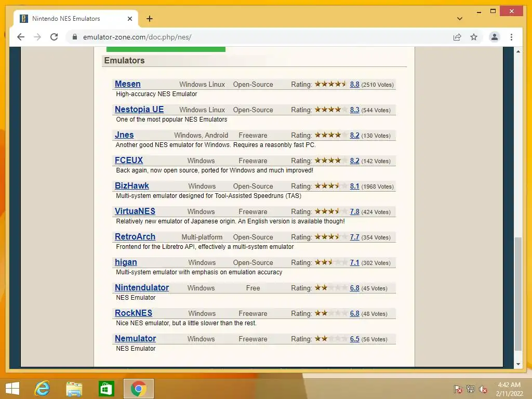Screen dimensions: 532x399
Task: Bookmark this page with star icon
Action: click(474, 37)
